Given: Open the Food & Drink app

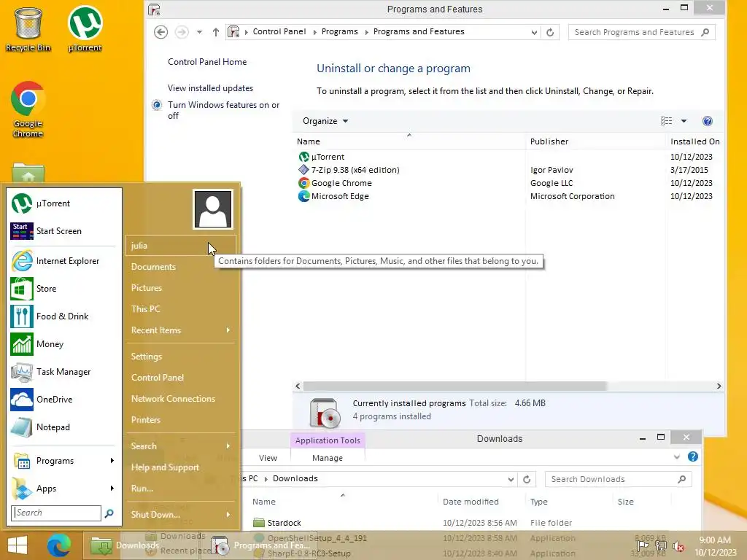Looking at the screenshot, I should tap(64, 316).
